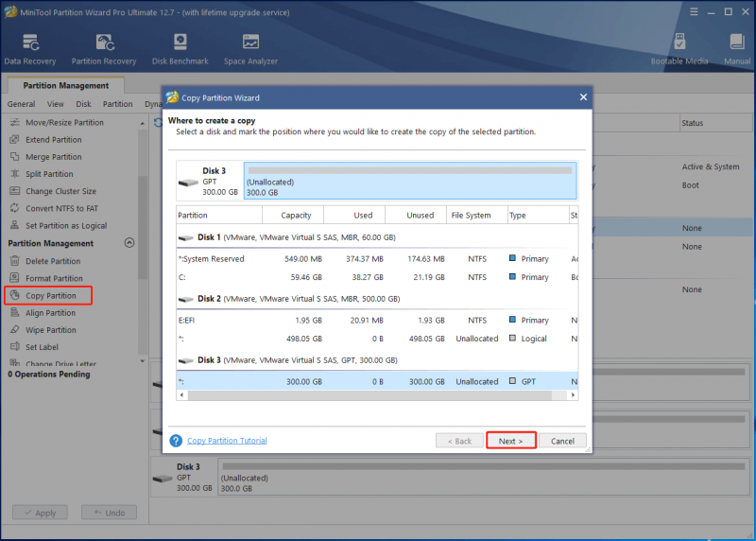Image resolution: width=756 pixels, height=541 pixels.
Task: Choose Convert NTFS to FAT
Action: coord(61,208)
